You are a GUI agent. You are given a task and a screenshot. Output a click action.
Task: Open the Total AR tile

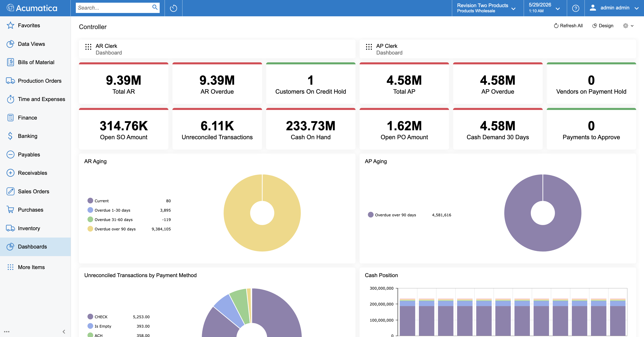click(124, 83)
